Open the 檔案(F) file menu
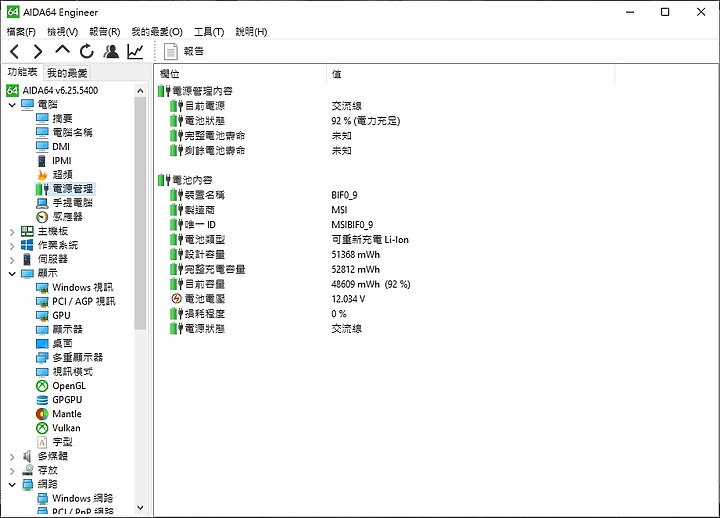Screen dimensions: 720x518 coord(21,32)
